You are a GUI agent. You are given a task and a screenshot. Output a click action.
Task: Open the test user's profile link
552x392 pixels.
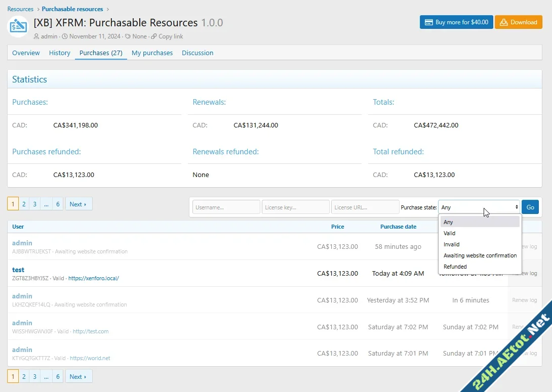click(x=18, y=270)
